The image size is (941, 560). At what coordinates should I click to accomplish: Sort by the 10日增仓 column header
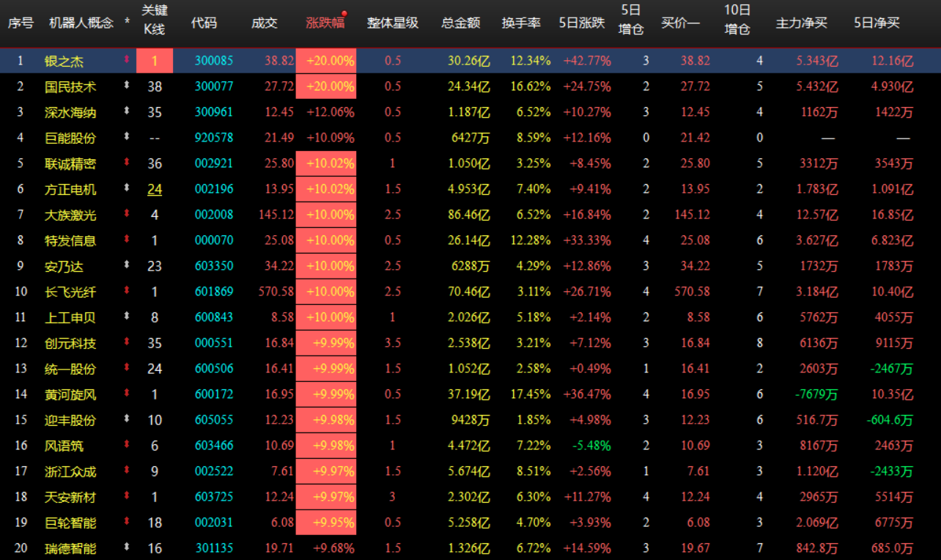[737, 20]
